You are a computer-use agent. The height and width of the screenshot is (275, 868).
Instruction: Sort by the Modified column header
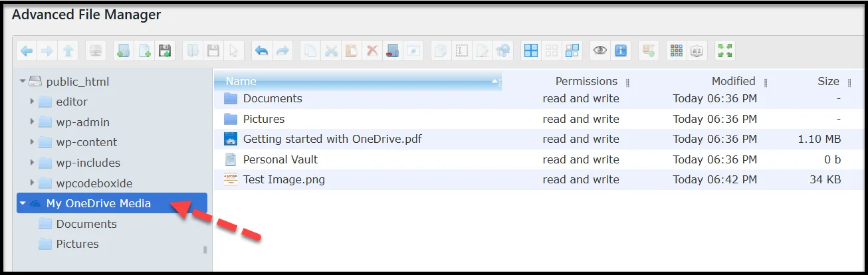(733, 82)
